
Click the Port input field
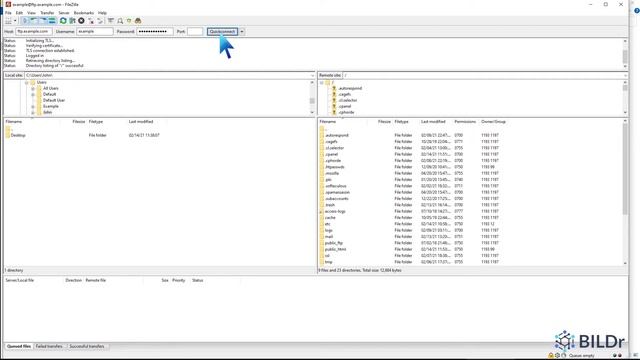195,31
